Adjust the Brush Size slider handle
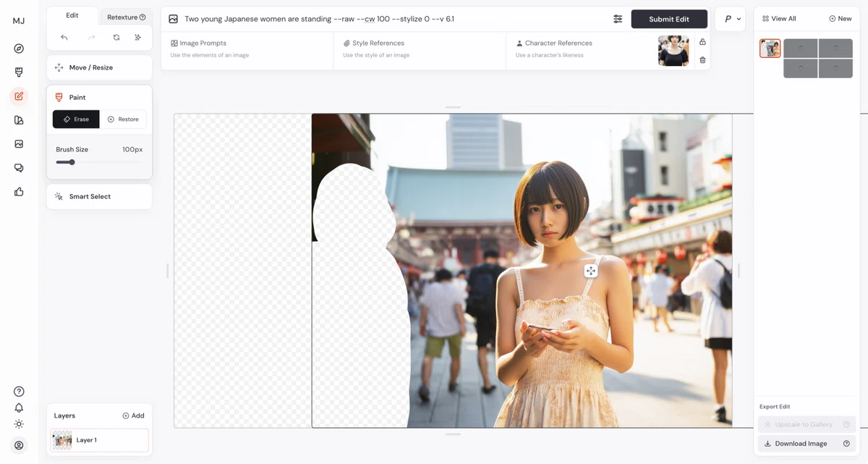 [x=72, y=162]
